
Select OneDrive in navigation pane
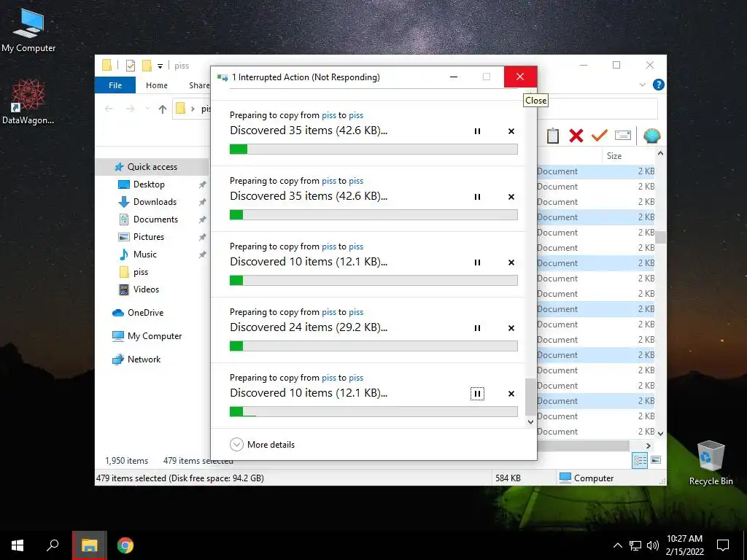pos(145,313)
